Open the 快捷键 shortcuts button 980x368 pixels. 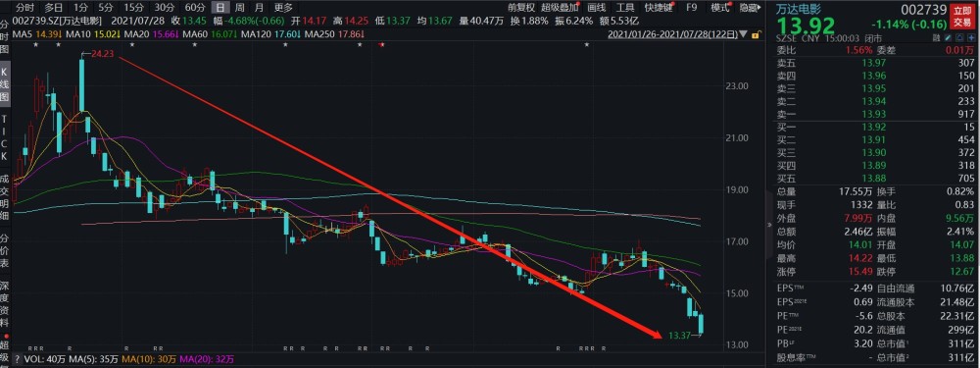(660, 8)
